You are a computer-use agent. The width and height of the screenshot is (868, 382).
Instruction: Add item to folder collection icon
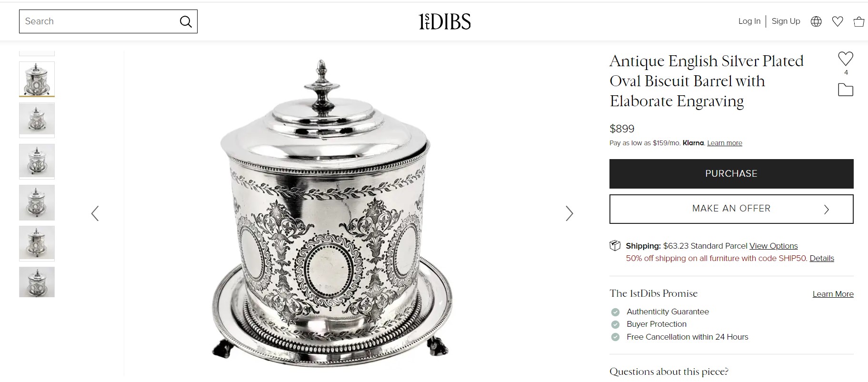pyautogui.click(x=846, y=90)
